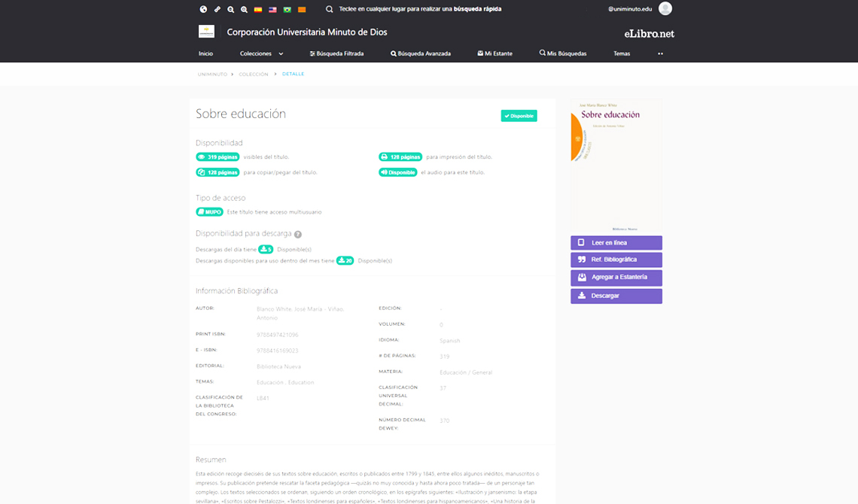Switch language using the Brazil flag
This screenshot has height=504, width=858.
[288, 9]
